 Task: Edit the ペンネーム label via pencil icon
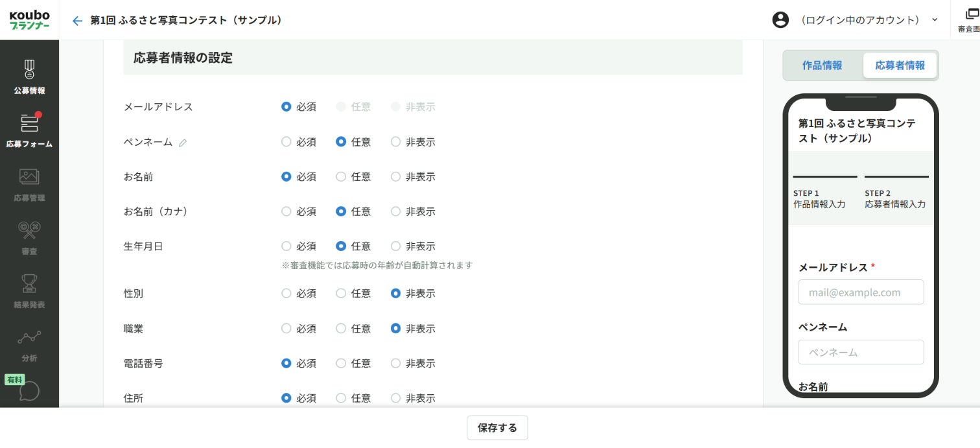[183, 143]
